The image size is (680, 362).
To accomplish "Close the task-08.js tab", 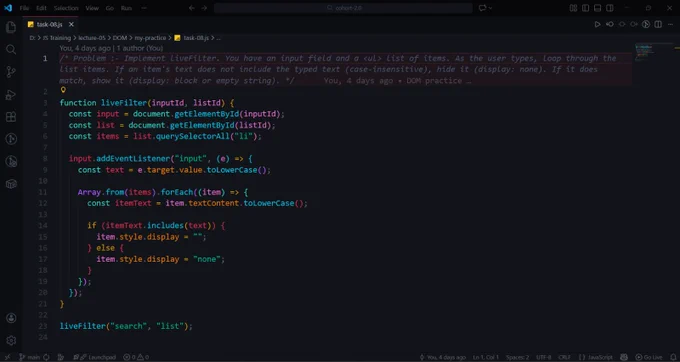I will (71, 24).
